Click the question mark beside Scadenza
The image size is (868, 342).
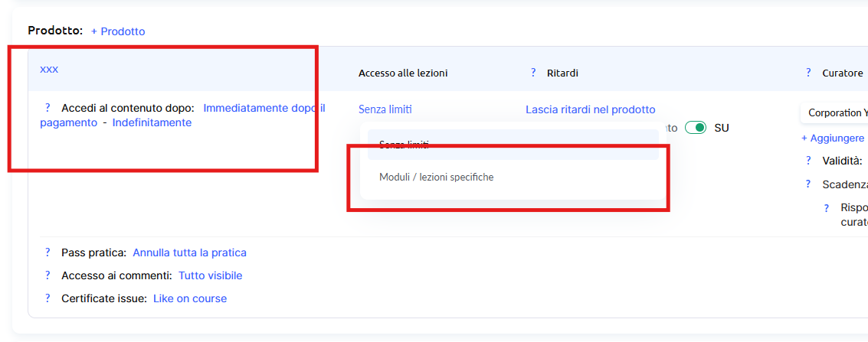(808, 184)
